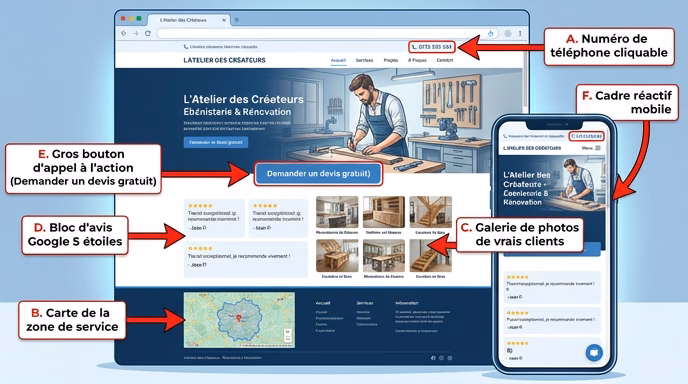This screenshot has height=384, width=688.
Task: Open the wide bottom five-star review card
Action: click(246, 259)
